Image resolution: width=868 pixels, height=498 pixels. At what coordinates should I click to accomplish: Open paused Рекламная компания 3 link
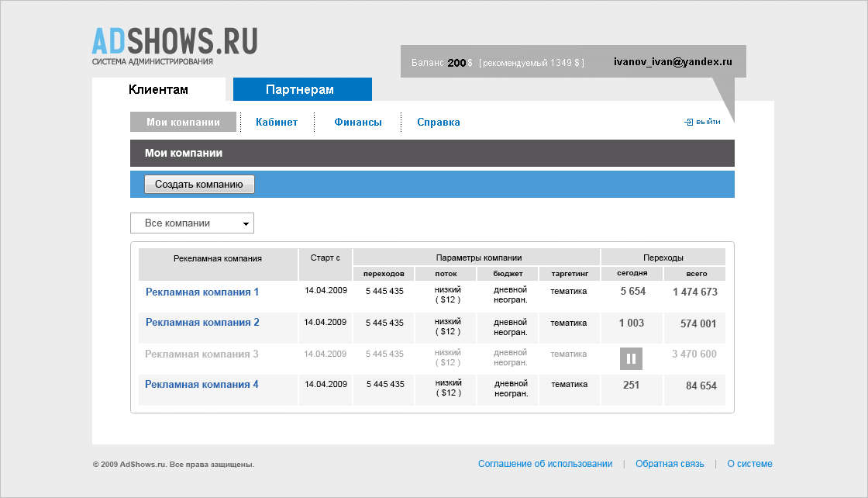point(201,354)
